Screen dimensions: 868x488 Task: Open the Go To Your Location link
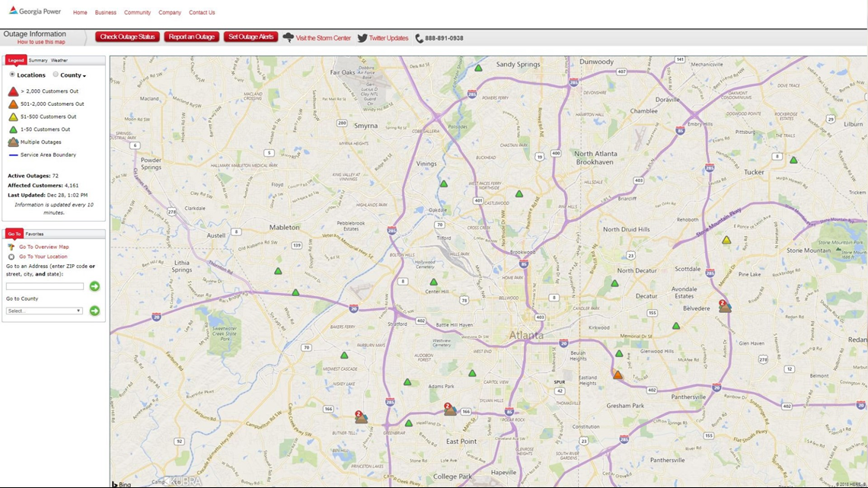[43, 257]
